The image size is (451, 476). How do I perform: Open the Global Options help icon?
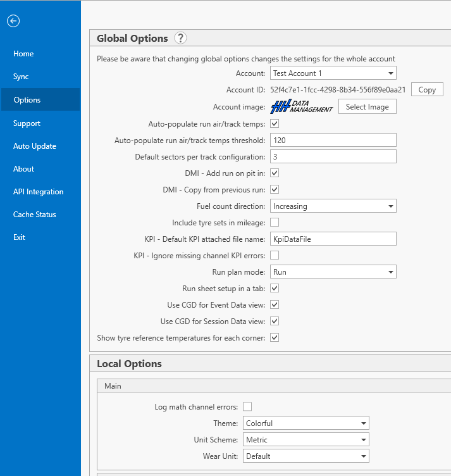click(x=180, y=38)
